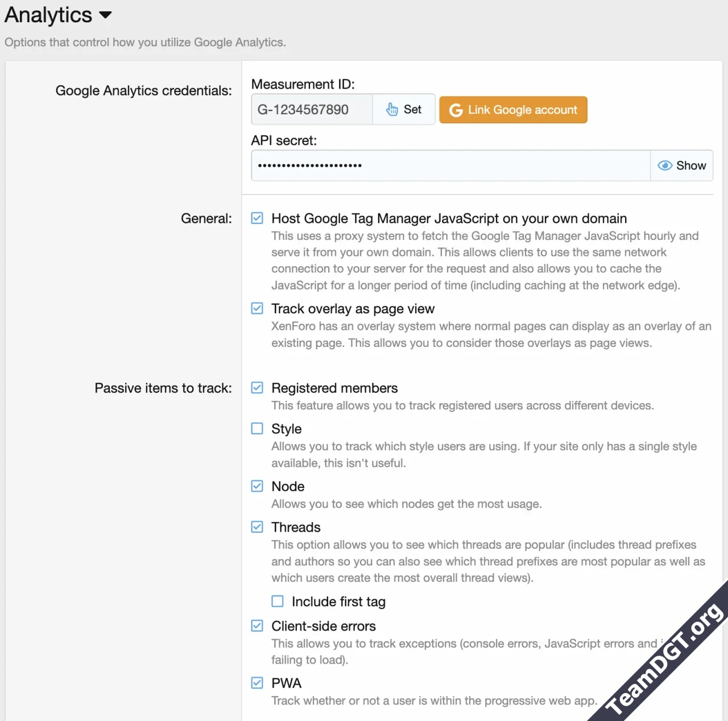Collapse the Analytics section via its caret
This screenshot has height=721, width=728.
(x=106, y=15)
